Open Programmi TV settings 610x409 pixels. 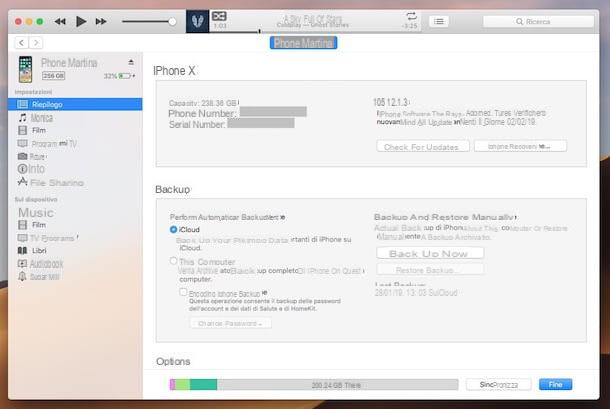pyautogui.click(x=75, y=144)
